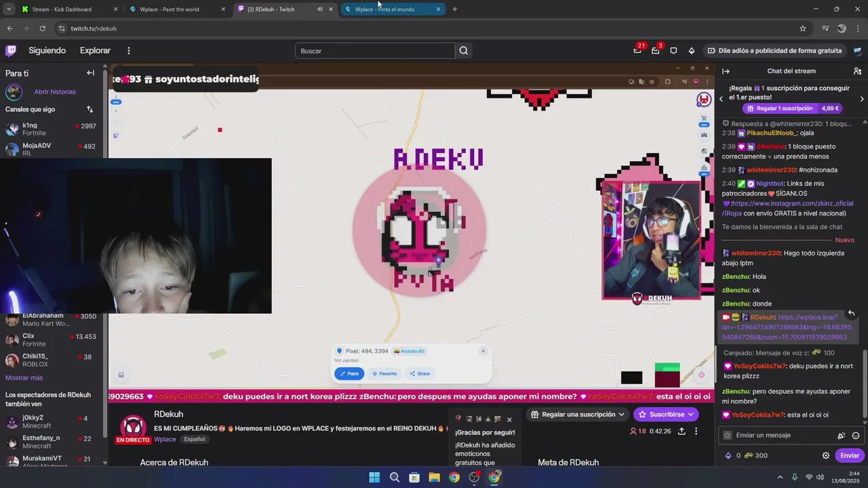Close the Gracias por seguir popup
This screenshot has height=488, width=868.
[509, 420]
